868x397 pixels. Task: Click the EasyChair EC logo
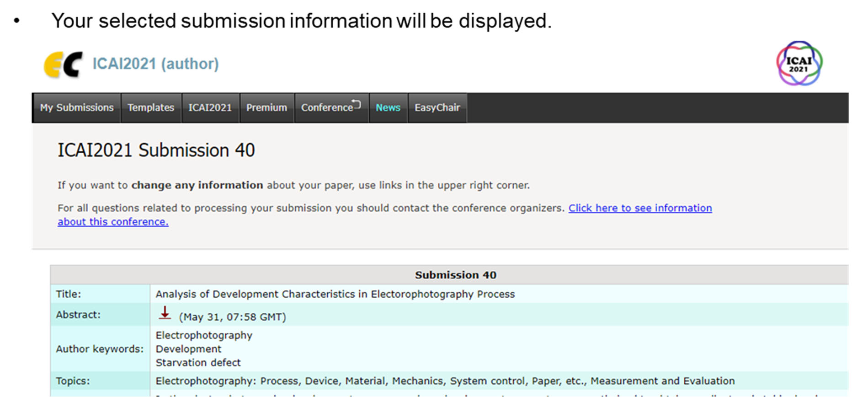coord(63,64)
